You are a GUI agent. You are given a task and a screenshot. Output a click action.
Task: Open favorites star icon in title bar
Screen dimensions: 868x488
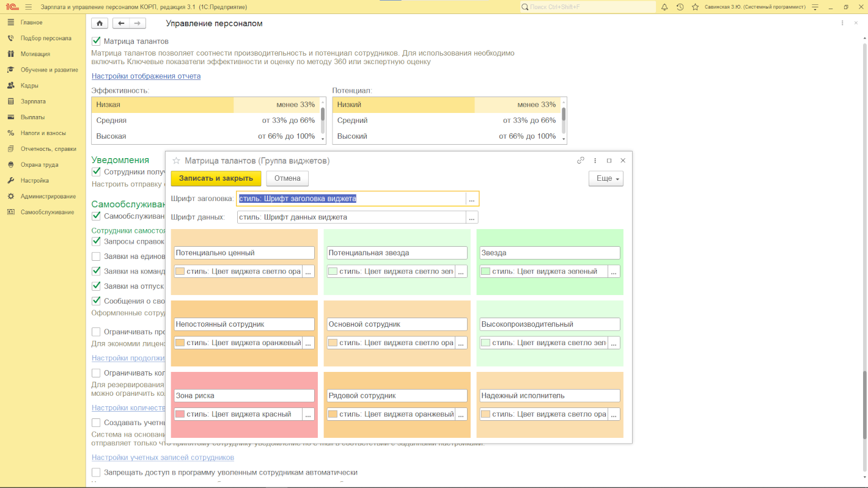[x=695, y=7]
